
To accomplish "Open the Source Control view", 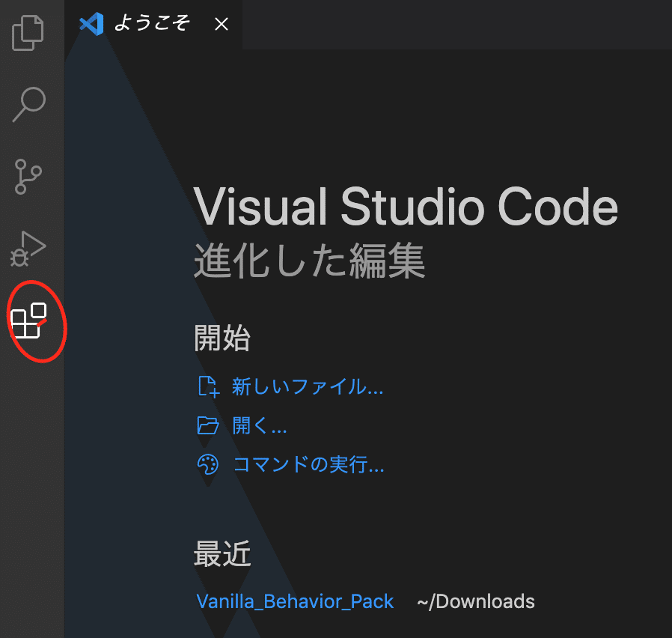I will coord(28,177).
